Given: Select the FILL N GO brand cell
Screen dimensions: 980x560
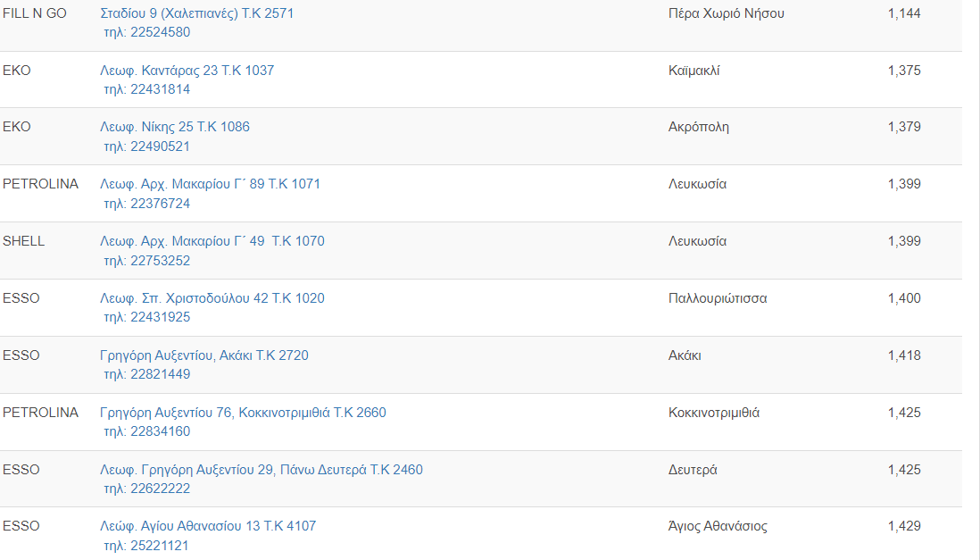Looking at the screenshot, I should click(x=35, y=13).
